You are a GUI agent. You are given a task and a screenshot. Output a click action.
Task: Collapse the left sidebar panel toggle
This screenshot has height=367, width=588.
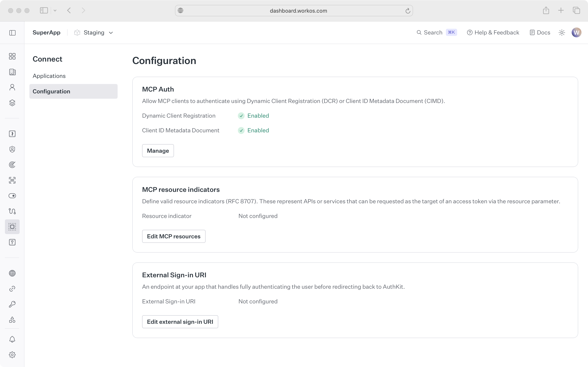[x=12, y=33]
